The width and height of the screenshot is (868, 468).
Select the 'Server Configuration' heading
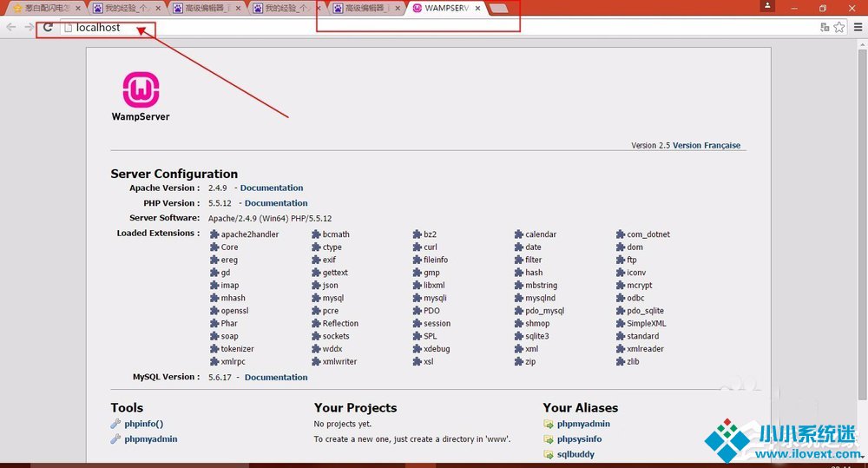(174, 174)
